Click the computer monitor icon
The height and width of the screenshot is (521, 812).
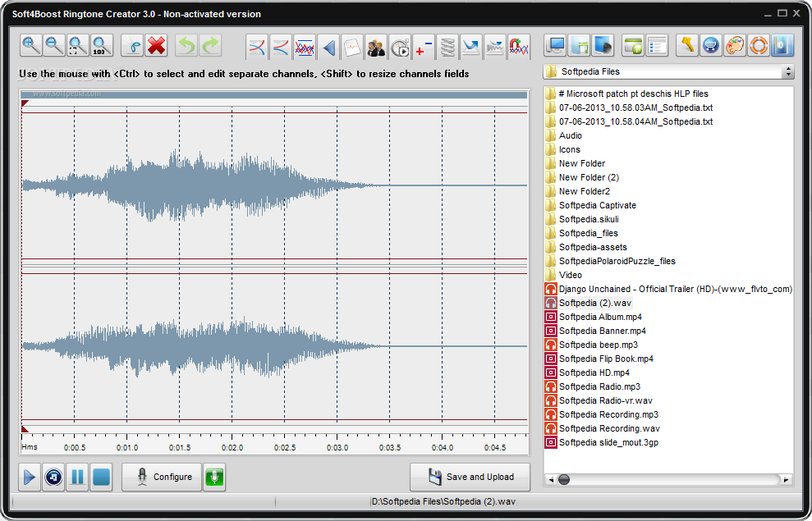[x=555, y=45]
